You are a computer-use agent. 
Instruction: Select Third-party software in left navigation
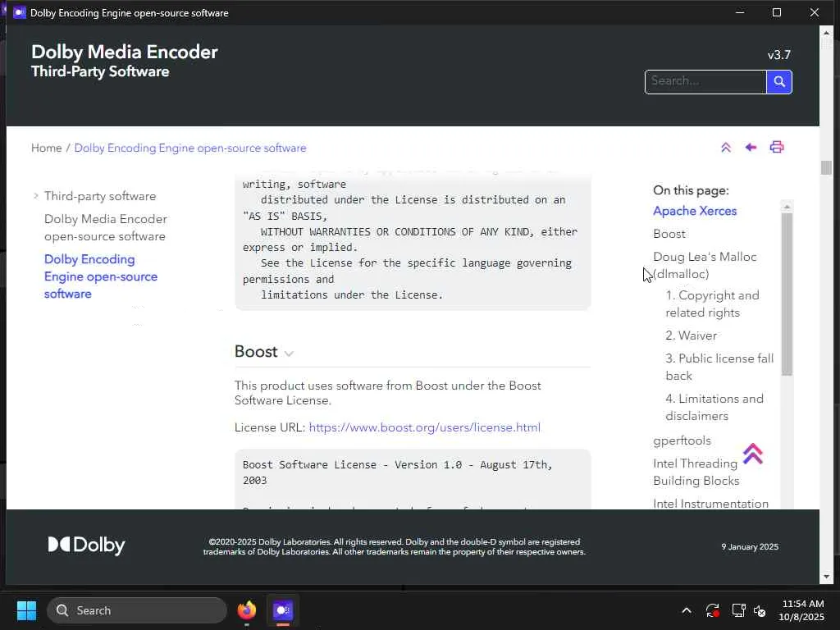[100, 196]
